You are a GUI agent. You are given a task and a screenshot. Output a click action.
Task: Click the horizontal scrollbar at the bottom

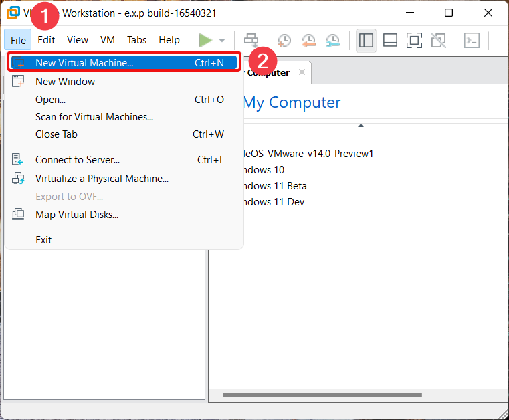click(x=322, y=395)
